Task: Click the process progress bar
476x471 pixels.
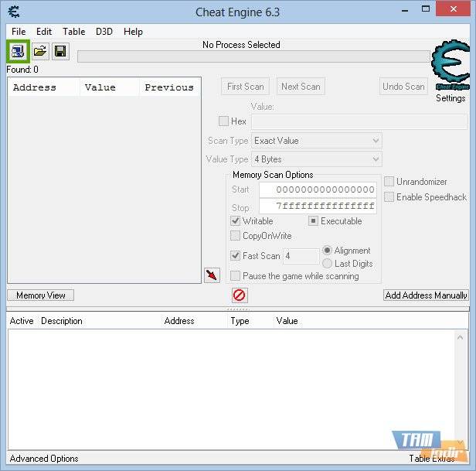Action: coord(253,56)
